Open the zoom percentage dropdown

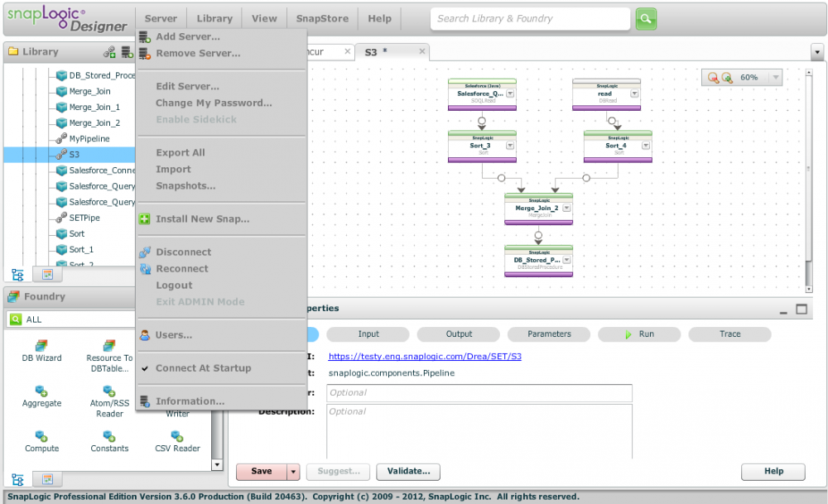pyautogui.click(x=775, y=78)
